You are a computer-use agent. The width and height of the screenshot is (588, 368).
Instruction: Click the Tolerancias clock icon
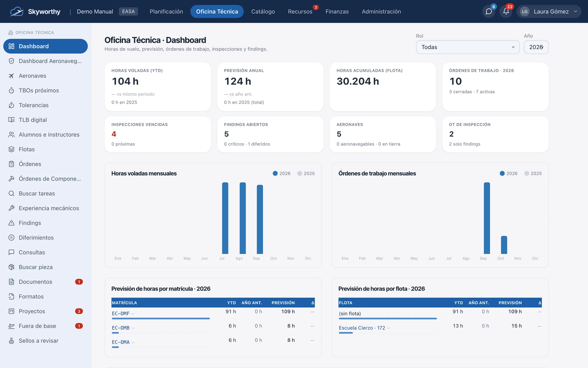tap(11, 105)
